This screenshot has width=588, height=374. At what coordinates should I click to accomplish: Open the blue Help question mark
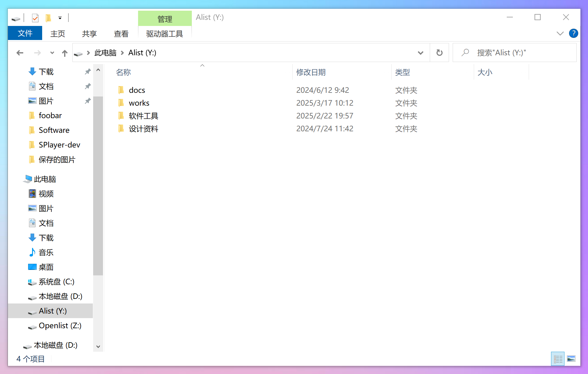click(573, 33)
